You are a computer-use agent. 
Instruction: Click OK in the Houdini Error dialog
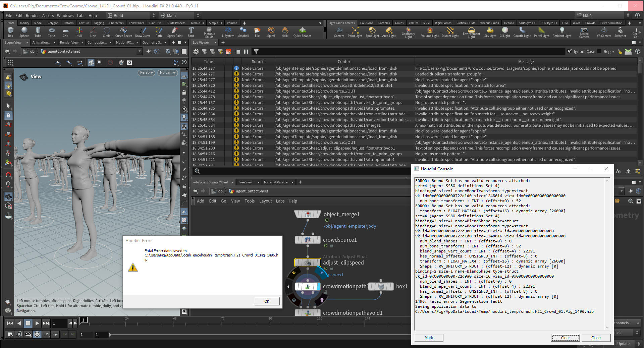pyautogui.click(x=267, y=301)
